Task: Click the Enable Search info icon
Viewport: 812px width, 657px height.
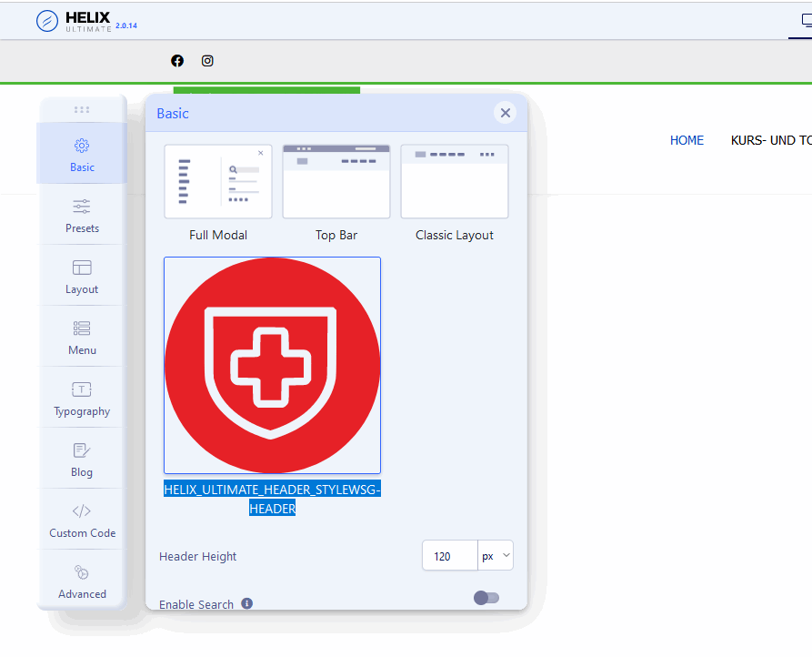Action: tap(246, 603)
